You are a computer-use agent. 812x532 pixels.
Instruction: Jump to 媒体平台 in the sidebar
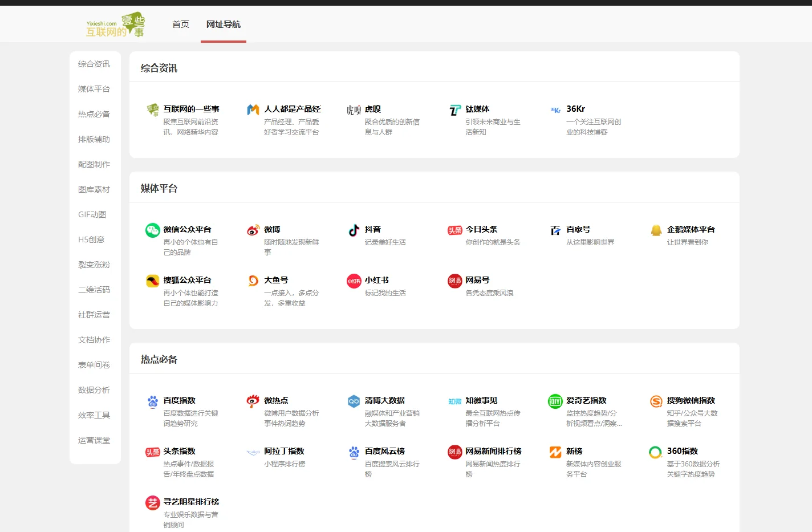point(94,89)
